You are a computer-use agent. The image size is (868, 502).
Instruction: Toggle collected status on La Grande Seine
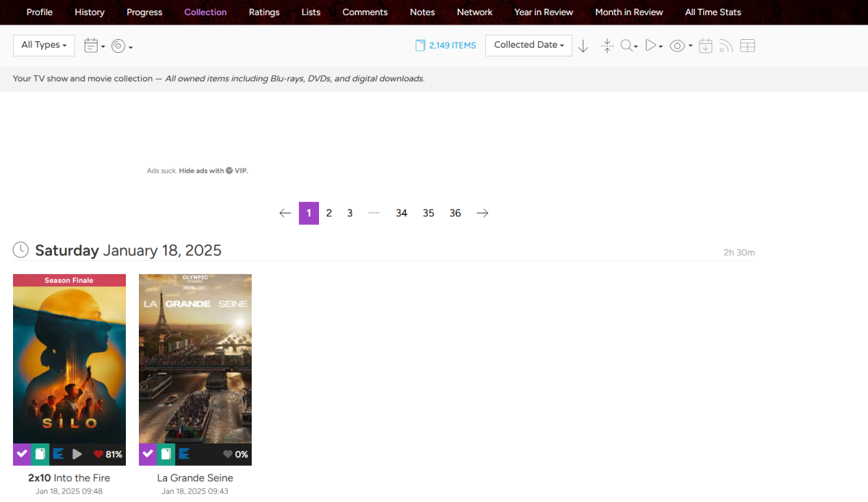click(x=166, y=454)
